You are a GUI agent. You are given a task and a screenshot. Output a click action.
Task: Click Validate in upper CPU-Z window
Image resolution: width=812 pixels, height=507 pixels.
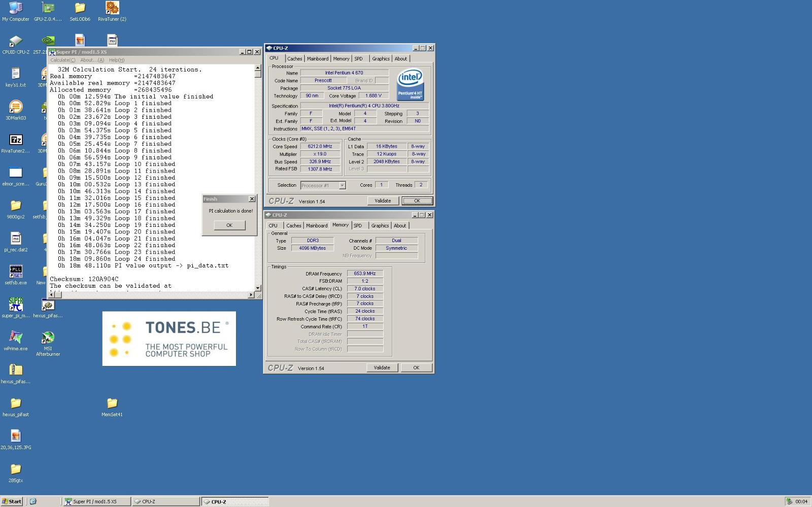click(x=383, y=201)
